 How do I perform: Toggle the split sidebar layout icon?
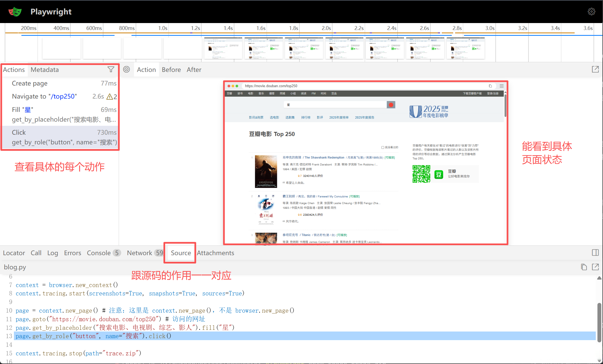click(595, 253)
